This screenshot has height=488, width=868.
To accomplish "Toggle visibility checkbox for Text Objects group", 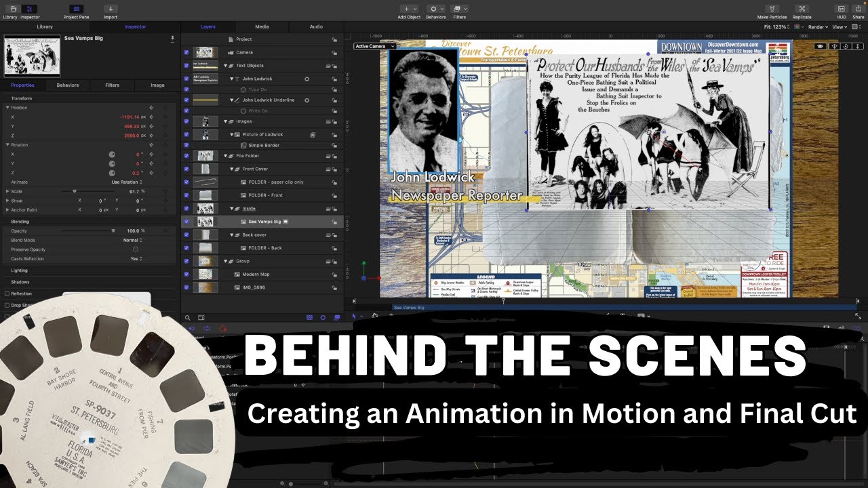I will click(186, 66).
